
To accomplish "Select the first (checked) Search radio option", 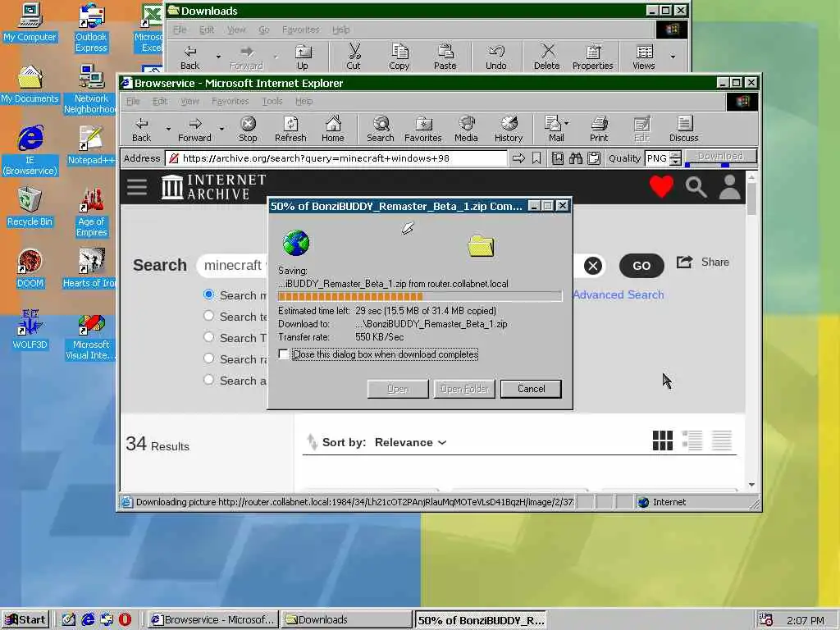I will 209,294.
